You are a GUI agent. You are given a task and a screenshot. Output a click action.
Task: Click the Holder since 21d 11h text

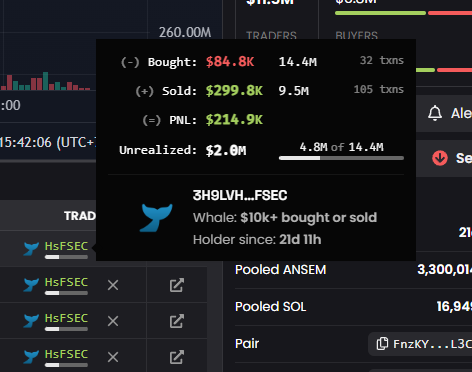(x=257, y=240)
